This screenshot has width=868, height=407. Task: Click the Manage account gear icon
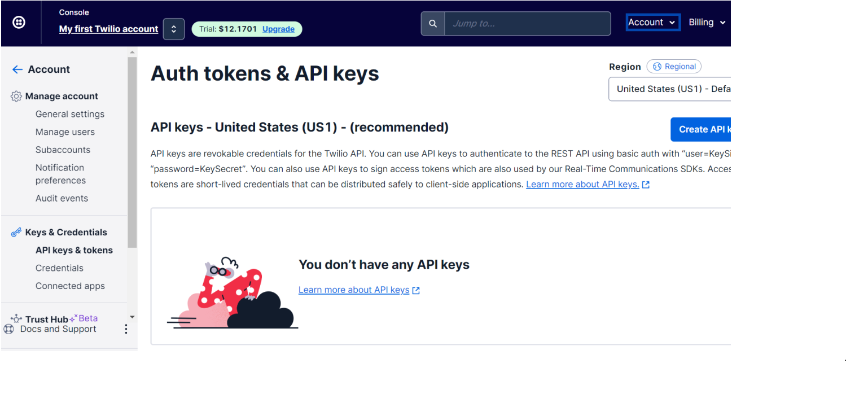point(16,97)
